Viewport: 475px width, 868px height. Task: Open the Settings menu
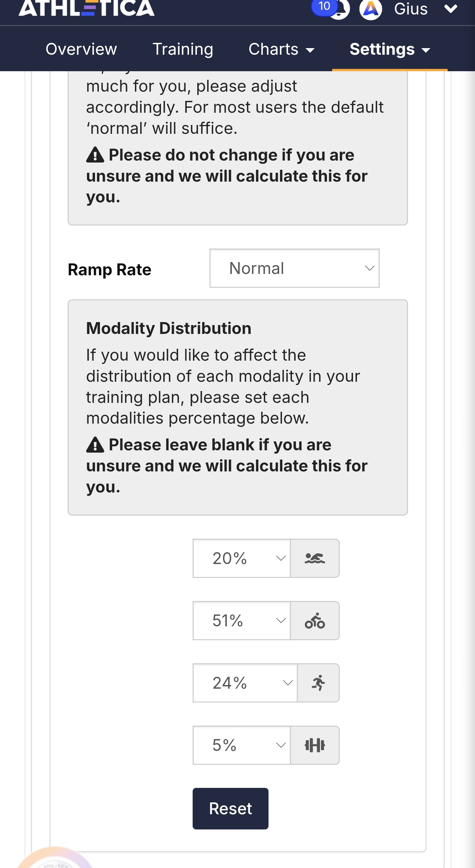pos(390,49)
